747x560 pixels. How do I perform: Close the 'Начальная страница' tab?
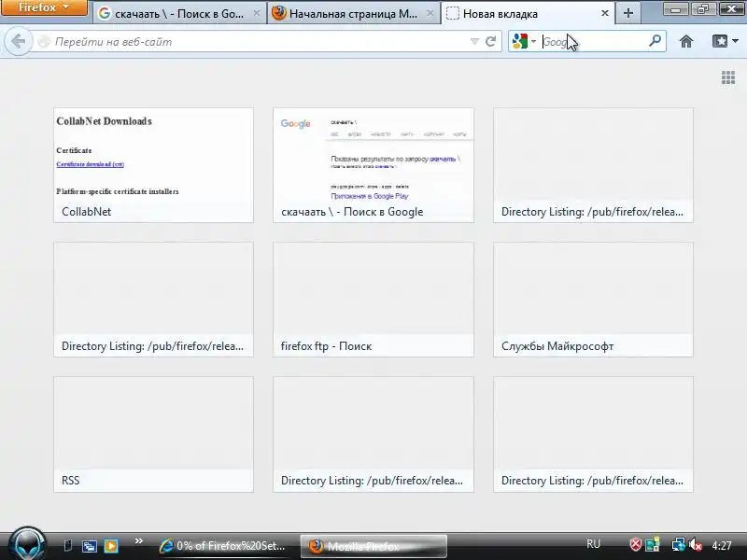point(430,14)
